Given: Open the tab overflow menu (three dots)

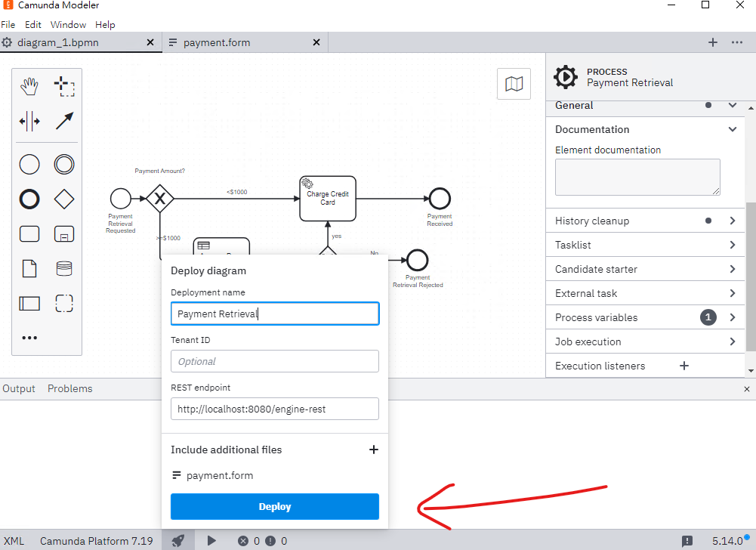Looking at the screenshot, I should [737, 42].
